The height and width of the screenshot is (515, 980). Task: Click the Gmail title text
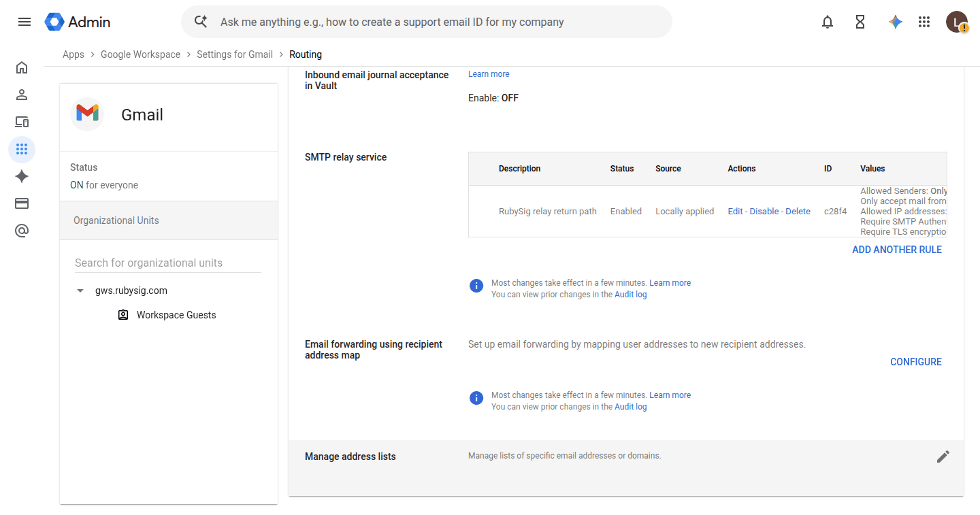tap(142, 115)
